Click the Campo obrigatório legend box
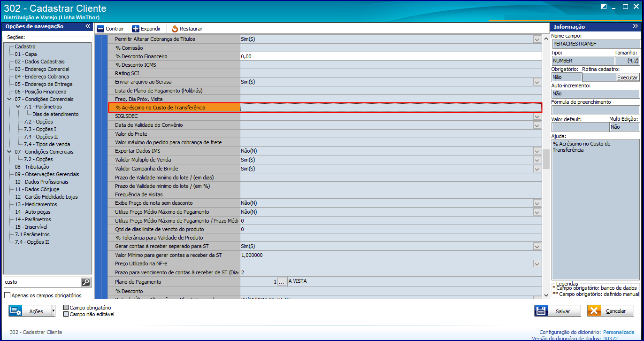Screen dimensions: 644x341 pos(66,308)
